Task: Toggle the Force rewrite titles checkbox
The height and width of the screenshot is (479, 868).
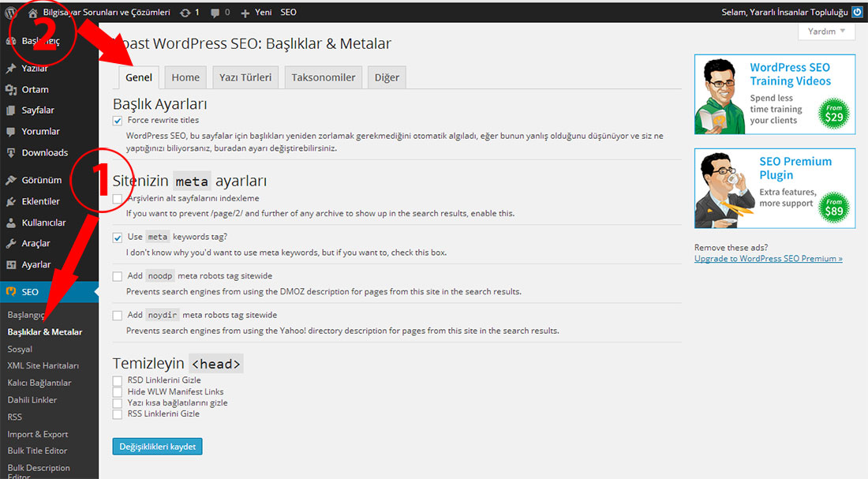Action: [x=118, y=121]
